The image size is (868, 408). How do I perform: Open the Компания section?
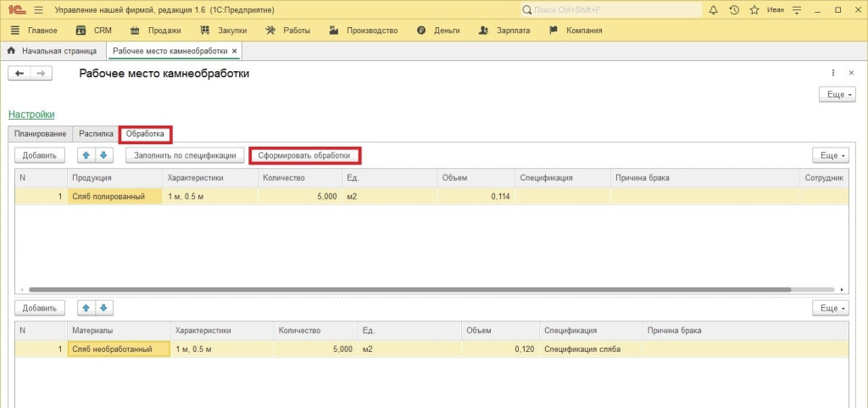[x=576, y=31]
